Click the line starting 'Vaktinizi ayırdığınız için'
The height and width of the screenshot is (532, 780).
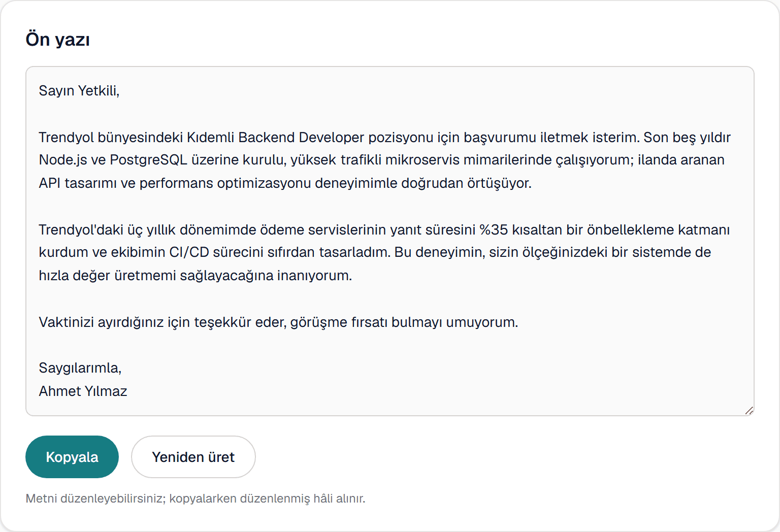pyautogui.click(x=278, y=322)
